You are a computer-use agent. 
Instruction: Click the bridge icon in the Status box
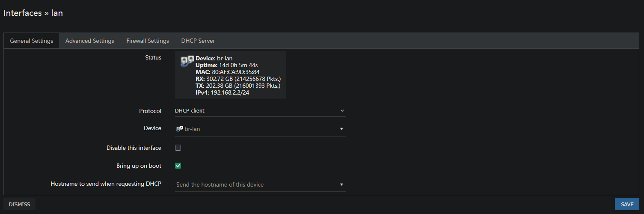[x=187, y=62]
